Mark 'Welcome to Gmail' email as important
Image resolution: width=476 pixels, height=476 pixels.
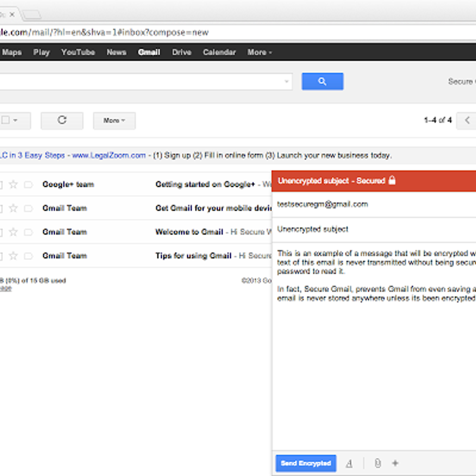pos(28,232)
